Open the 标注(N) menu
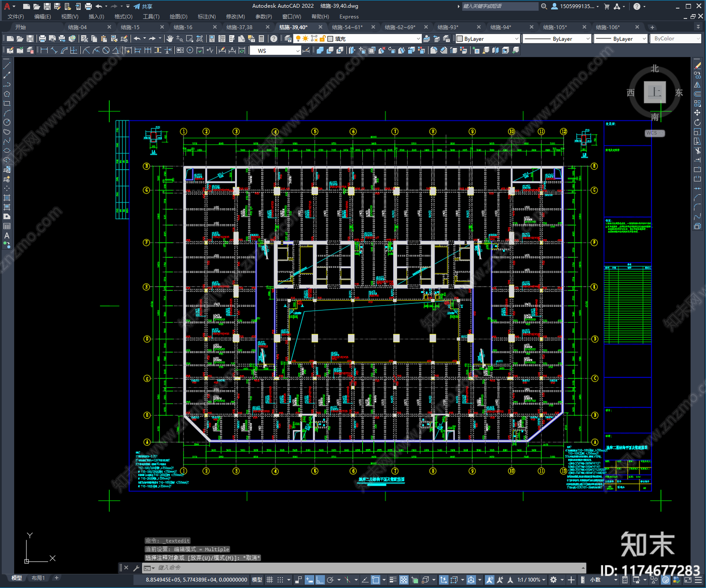Screen dimensions: 706x588 (x=207, y=16)
